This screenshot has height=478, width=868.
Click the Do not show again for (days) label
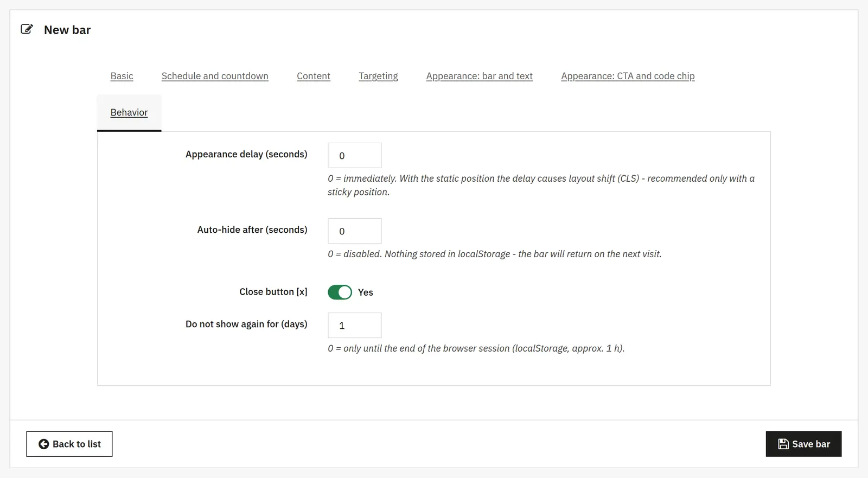click(x=246, y=324)
